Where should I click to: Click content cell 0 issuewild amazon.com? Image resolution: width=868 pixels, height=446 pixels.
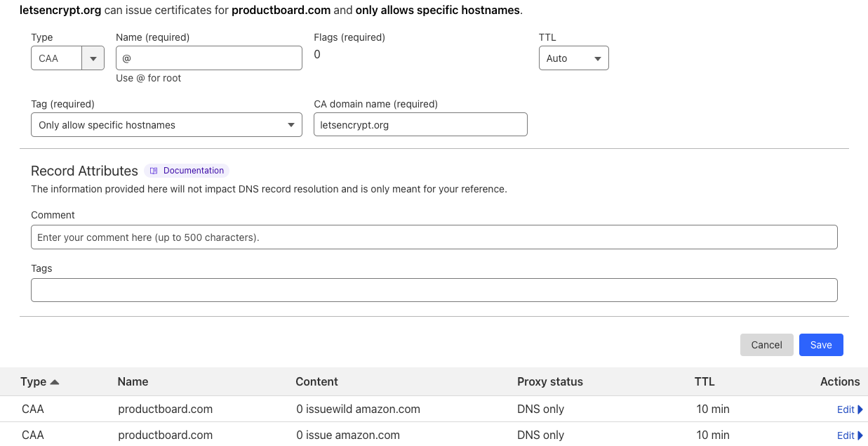(358, 409)
